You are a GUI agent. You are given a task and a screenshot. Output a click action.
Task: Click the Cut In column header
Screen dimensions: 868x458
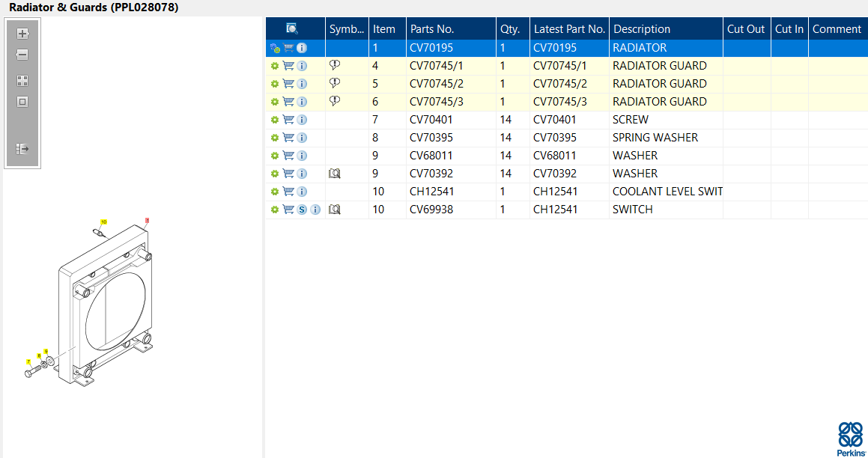click(x=789, y=28)
